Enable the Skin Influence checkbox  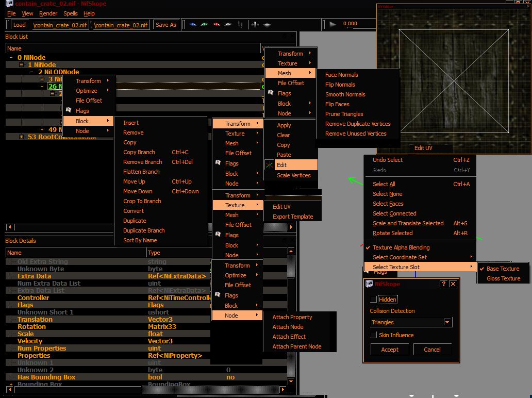[x=374, y=335]
